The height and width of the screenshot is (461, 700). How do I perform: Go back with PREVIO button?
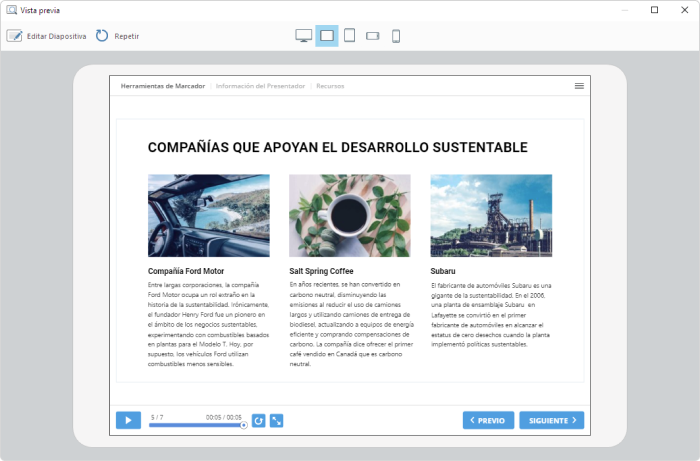coord(488,420)
